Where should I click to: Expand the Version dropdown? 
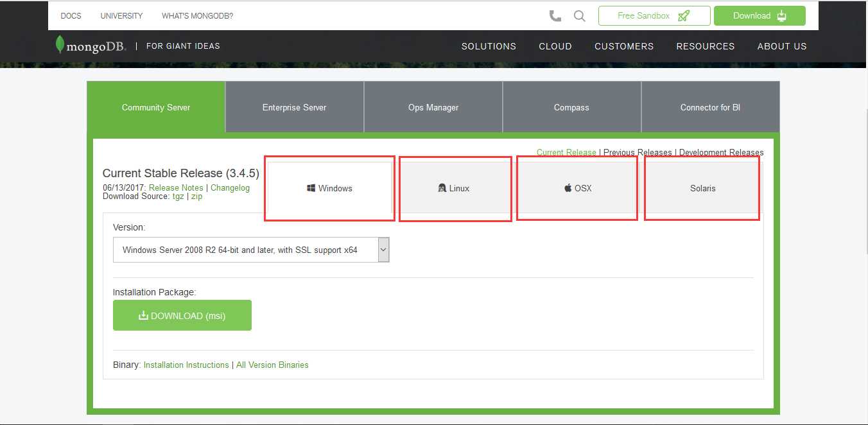[x=251, y=250]
